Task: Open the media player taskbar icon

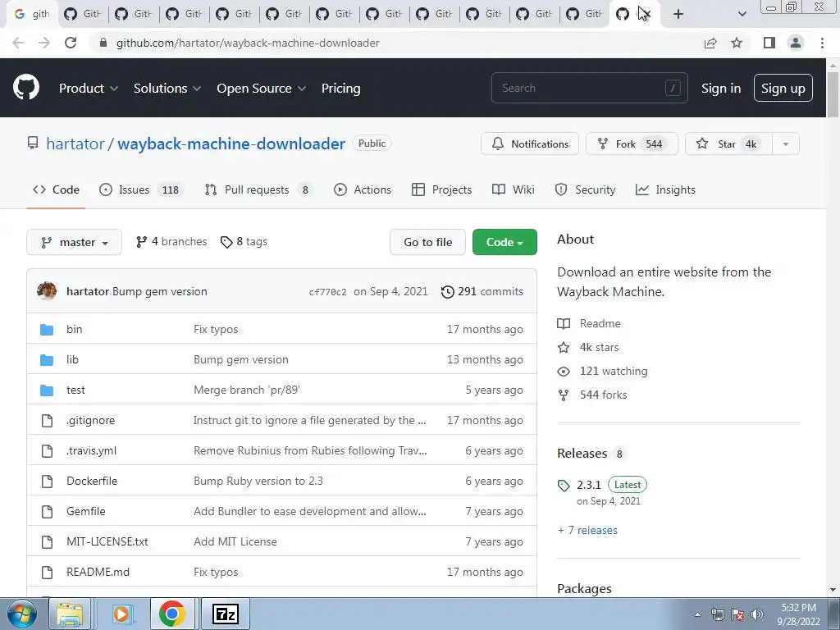Action: point(121,614)
